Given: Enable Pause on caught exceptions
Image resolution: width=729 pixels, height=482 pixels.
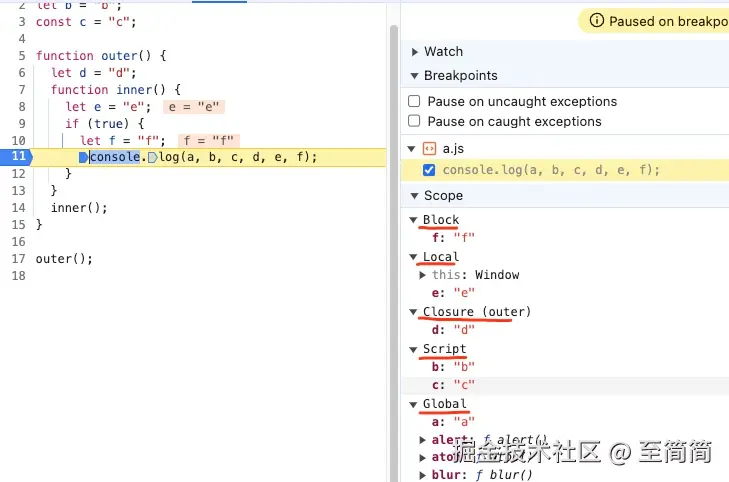Looking at the screenshot, I should [414, 121].
